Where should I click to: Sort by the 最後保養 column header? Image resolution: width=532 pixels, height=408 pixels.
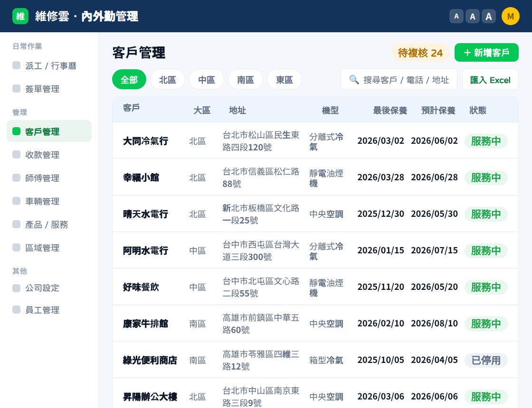tap(390, 110)
